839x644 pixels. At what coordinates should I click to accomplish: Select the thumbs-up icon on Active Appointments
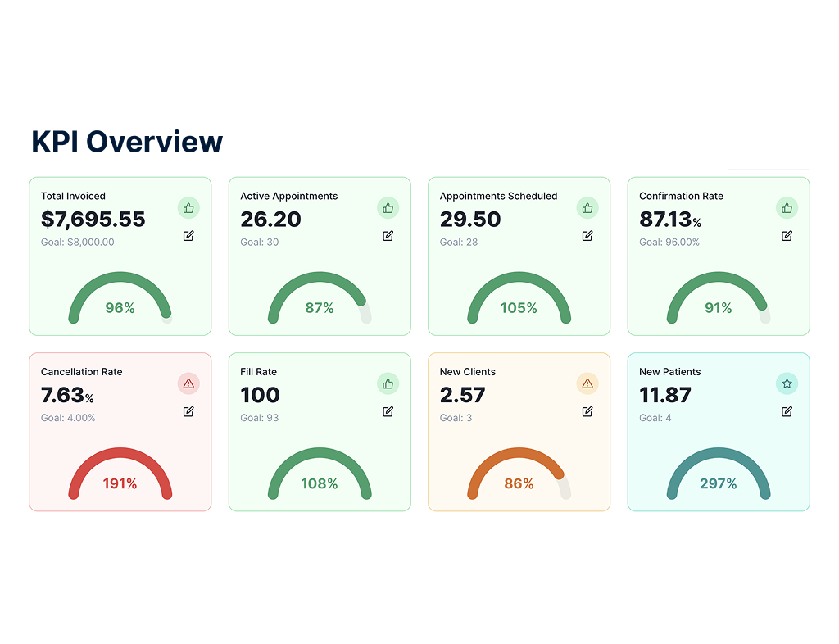[x=388, y=208]
